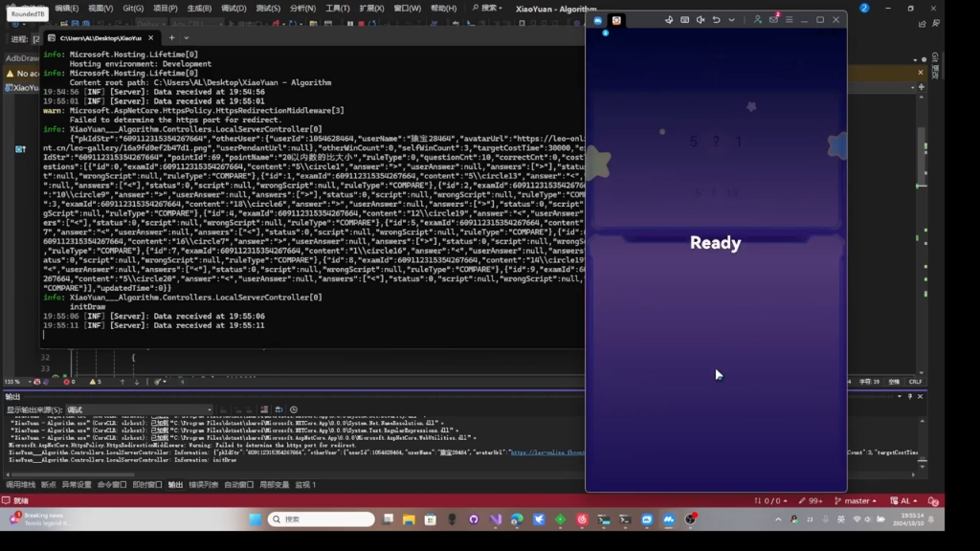
Task: Switch to the 自动窗口 tab
Action: click(x=238, y=485)
